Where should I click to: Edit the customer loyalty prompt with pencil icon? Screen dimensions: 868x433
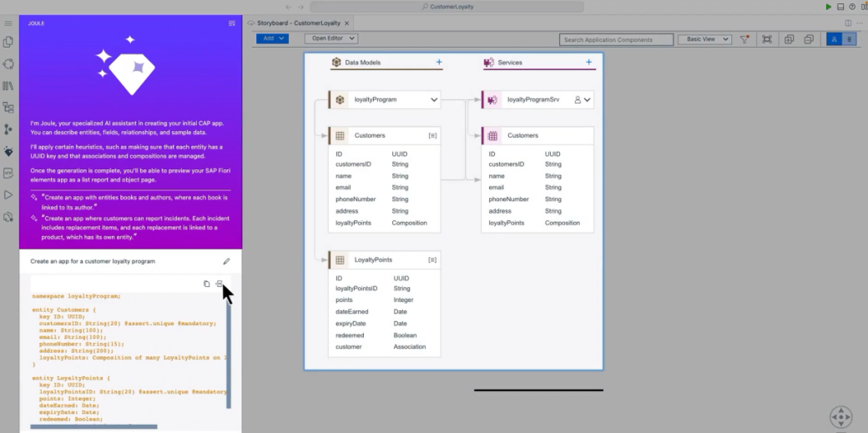[225, 261]
